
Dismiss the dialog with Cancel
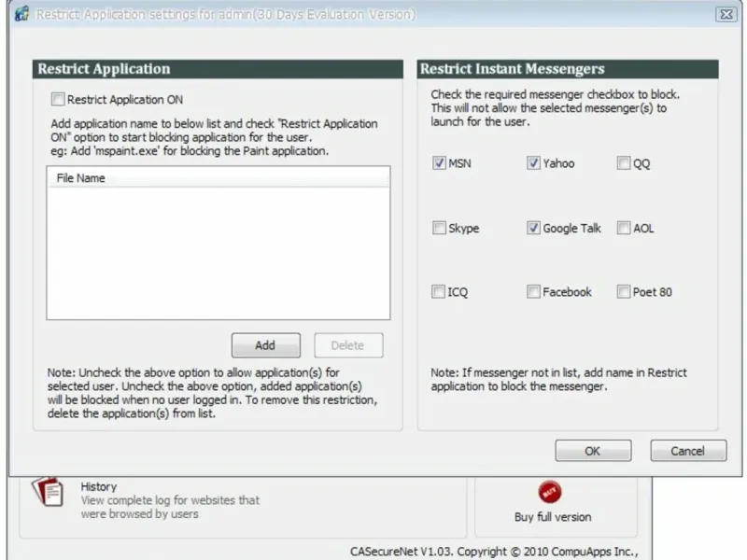coord(688,451)
